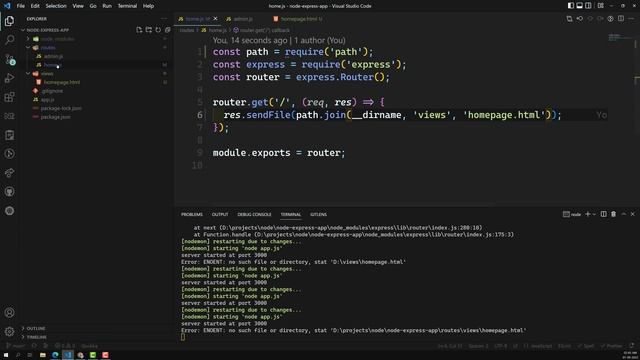Open Customize Layout icon in title bar
This screenshot has width=640, height=360.
[600, 6]
